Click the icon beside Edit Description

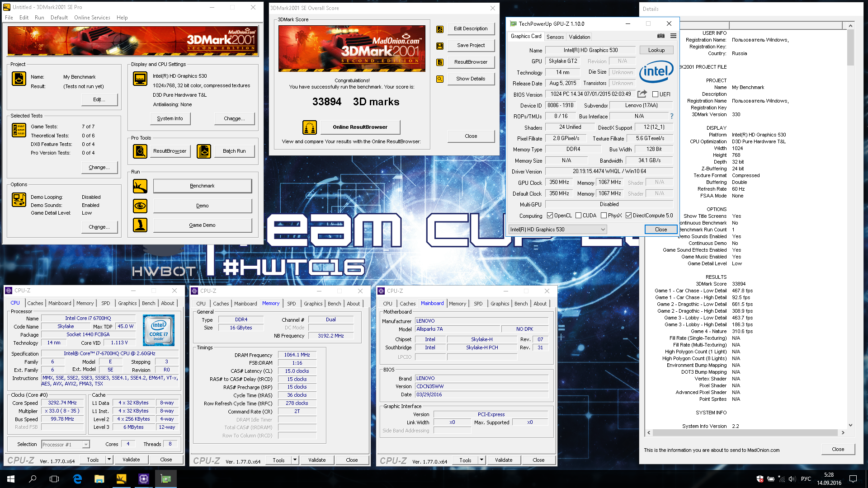439,29
